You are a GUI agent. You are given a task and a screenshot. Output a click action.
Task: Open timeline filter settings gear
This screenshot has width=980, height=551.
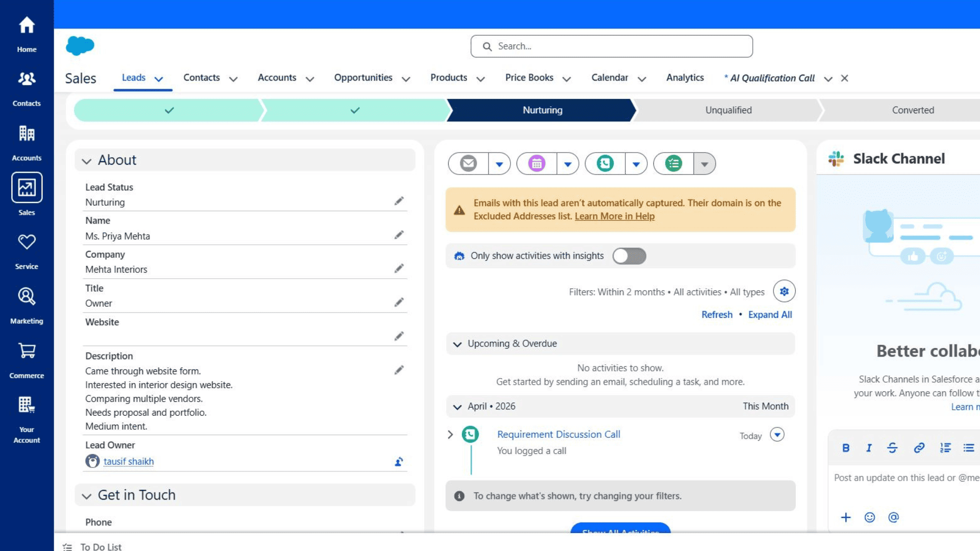784,291
